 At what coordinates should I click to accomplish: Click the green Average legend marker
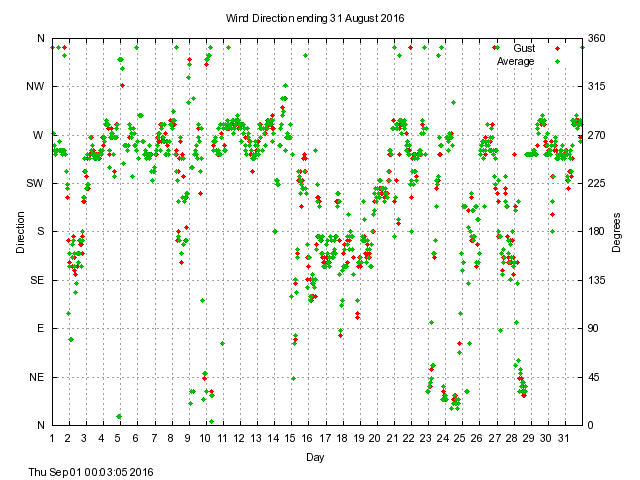557,62
